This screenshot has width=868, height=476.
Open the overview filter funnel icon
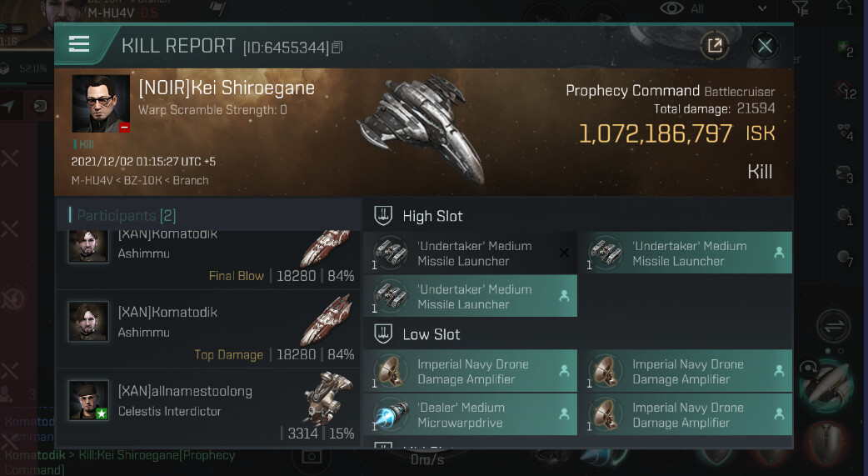pyautogui.click(x=801, y=8)
